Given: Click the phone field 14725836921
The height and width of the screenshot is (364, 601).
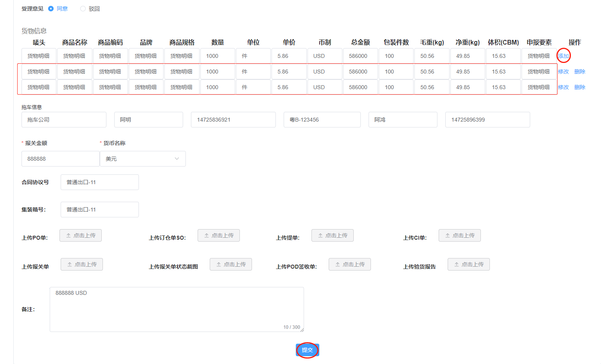Looking at the screenshot, I should (233, 120).
